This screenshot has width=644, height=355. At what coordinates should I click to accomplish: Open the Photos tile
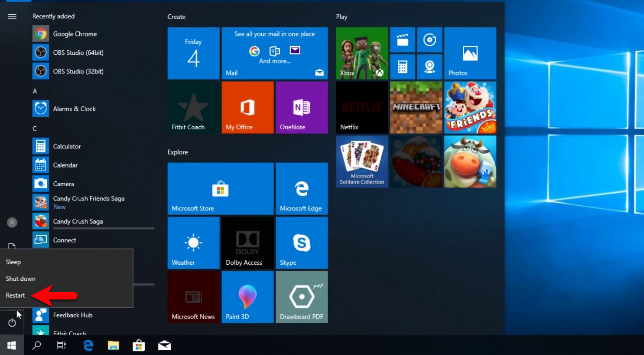(x=470, y=53)
